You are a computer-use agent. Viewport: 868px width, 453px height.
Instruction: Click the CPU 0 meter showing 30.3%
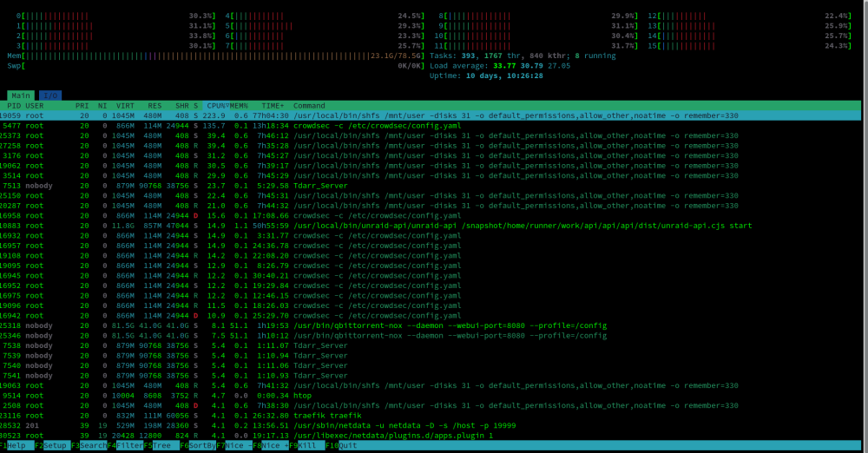pos(115,16)
